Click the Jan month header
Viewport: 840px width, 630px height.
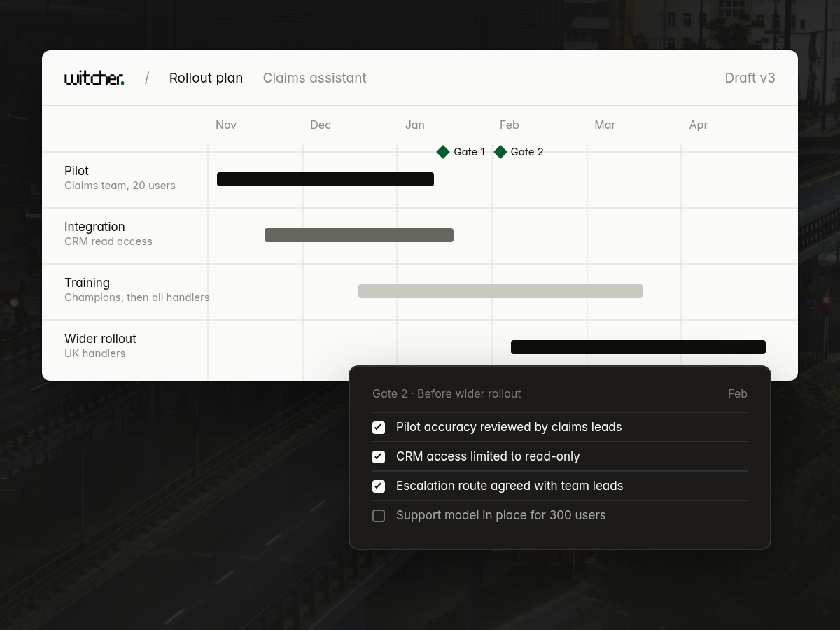(x=415, y=125)
